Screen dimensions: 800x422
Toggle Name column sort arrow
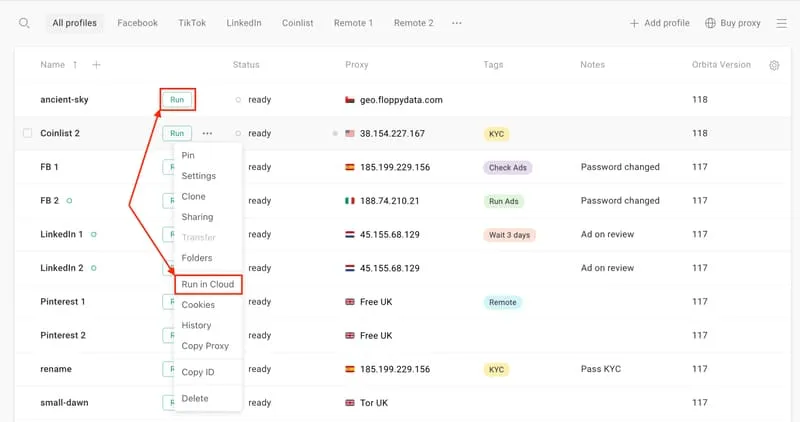pyautogui.click(x=75, y=65)
